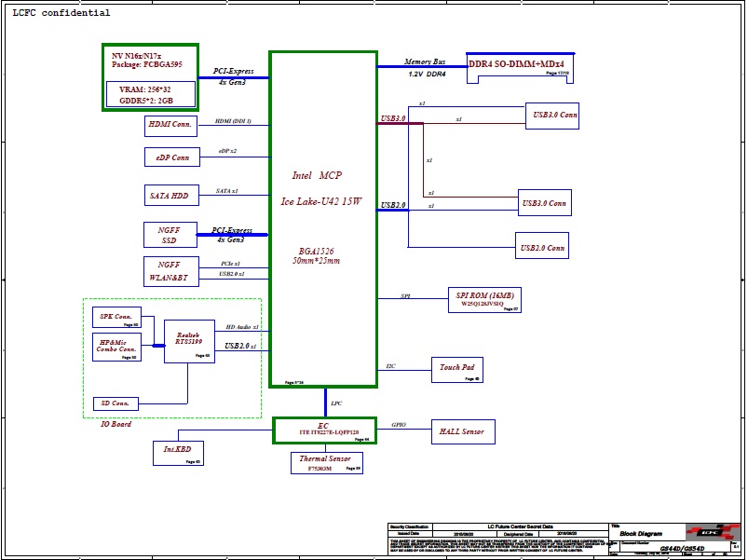This screenshot has height=560, width=748.
Task: Select the "BGA1526" package text
Action: (317, 251)
